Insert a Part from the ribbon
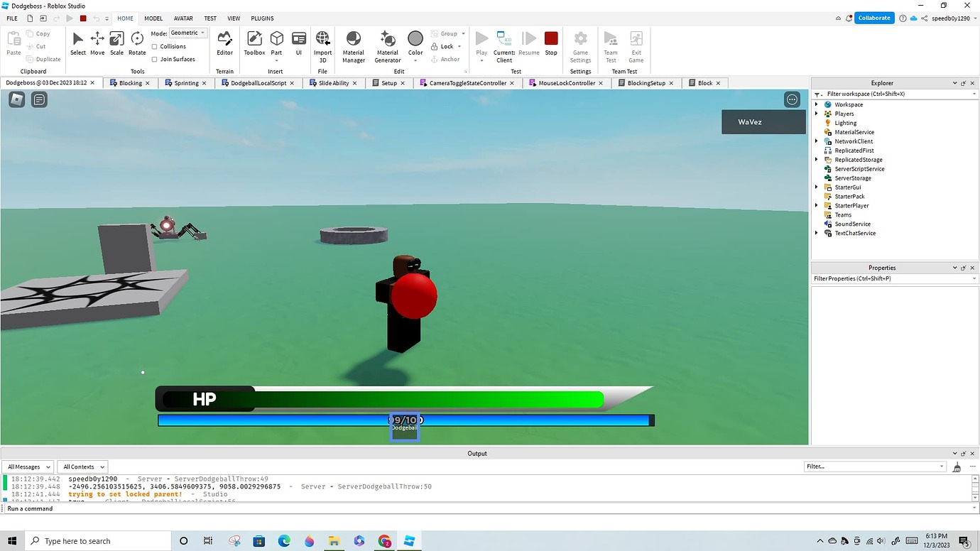 [277, 43]
